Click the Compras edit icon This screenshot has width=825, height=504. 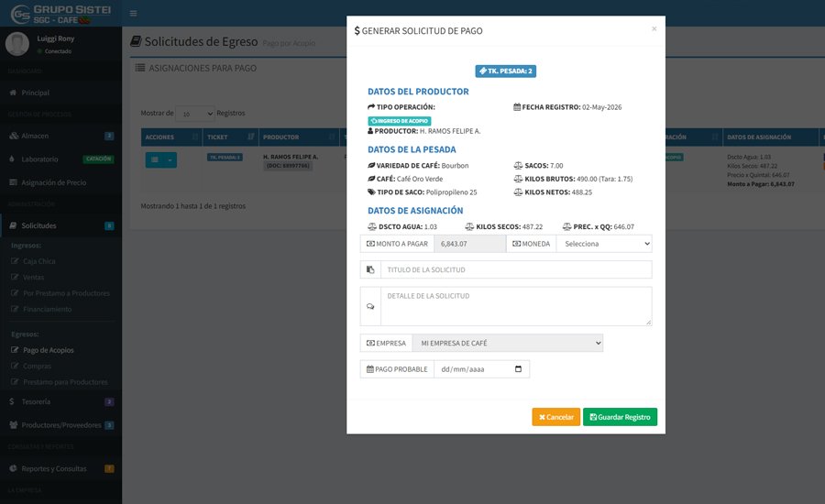point(15,367)
